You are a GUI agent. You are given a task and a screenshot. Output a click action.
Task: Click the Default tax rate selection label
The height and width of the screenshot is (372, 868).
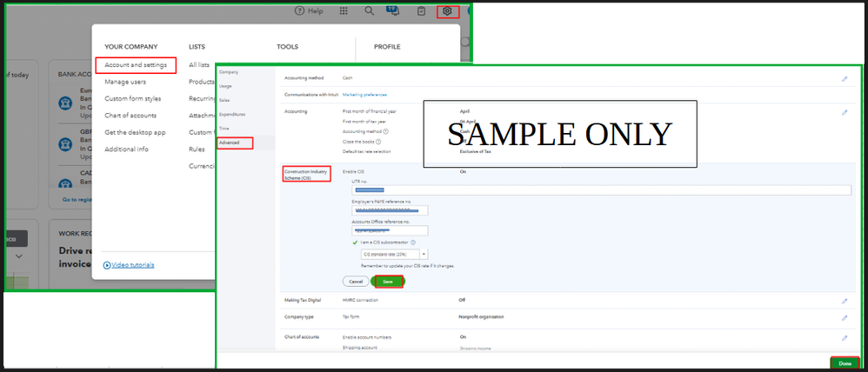pyautogui.click(x=366, y=152)
